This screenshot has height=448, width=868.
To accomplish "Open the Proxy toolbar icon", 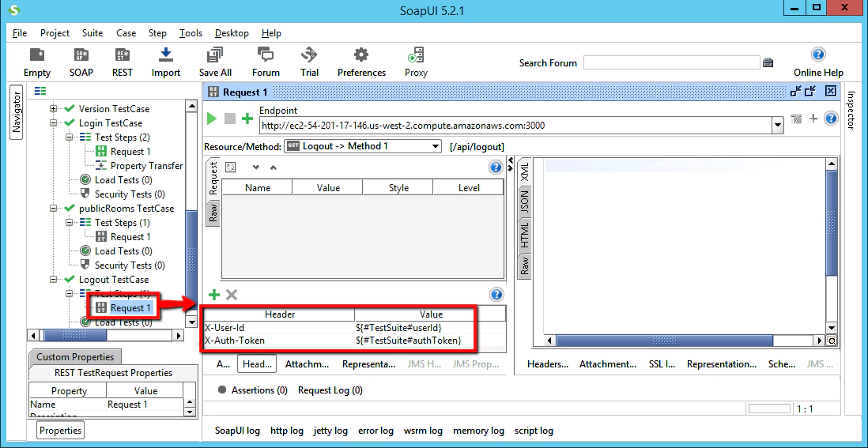I will coord(416,62).
